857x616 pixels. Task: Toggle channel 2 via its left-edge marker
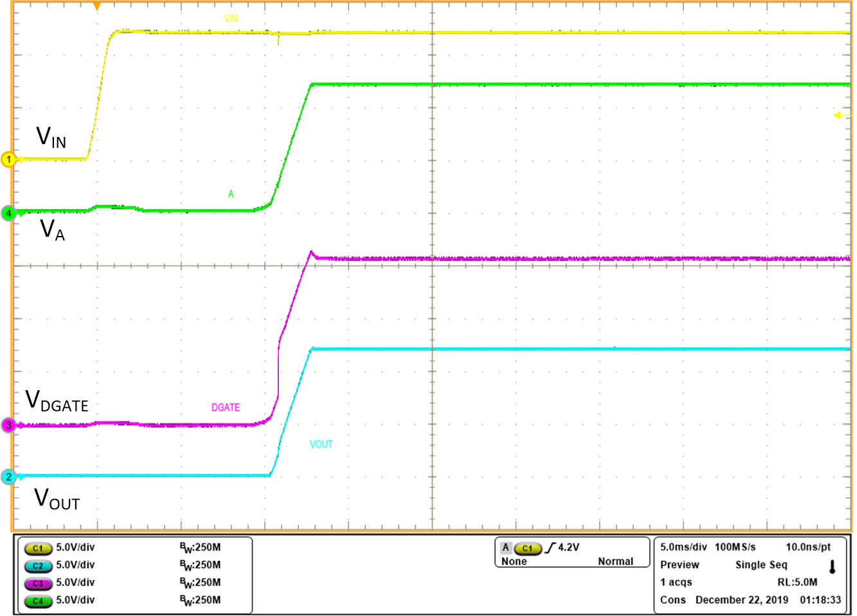point(8,477)
